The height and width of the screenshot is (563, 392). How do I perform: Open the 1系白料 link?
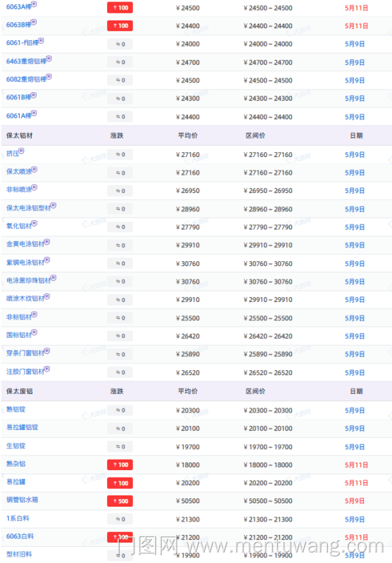(18, 519)
